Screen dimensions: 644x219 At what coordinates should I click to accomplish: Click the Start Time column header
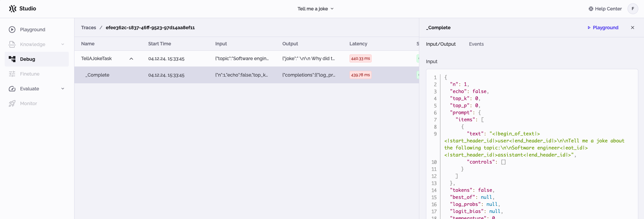pyautogui.click(x=160, y=44)
